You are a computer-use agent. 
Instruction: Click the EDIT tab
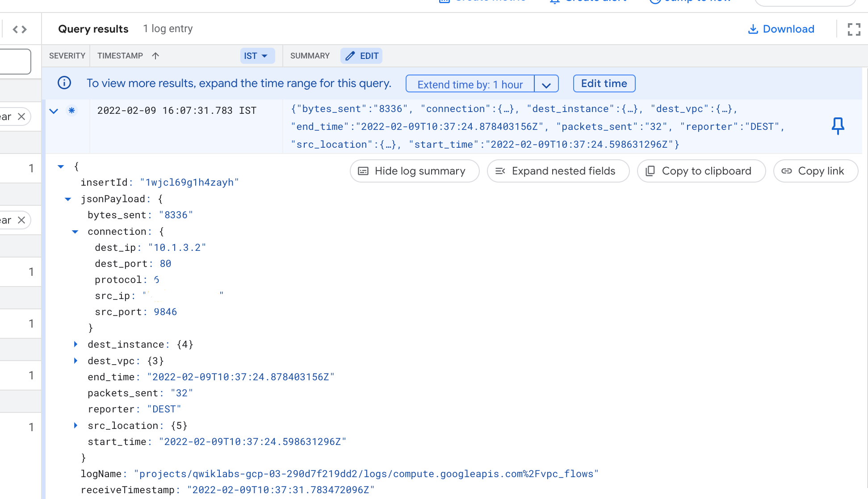[x=362, y=55]
